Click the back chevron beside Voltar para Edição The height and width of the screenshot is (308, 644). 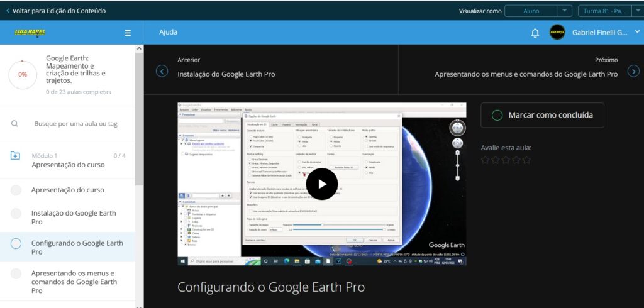(x=8, y=11)
